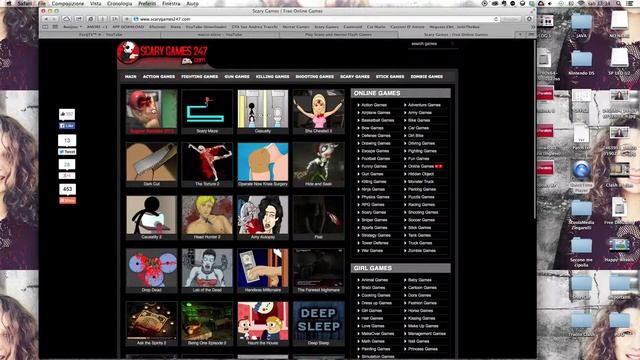
Task: Open SHOOTING GAMES navigation link
Action: (315, 77)
